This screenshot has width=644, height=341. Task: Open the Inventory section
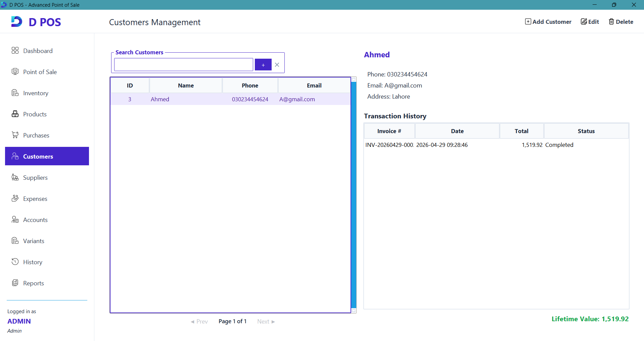[47, 93]
